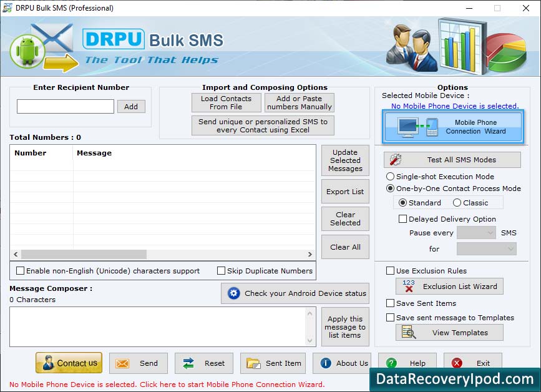
Task: Click the green Help question icon
Action: coord(391,363)
